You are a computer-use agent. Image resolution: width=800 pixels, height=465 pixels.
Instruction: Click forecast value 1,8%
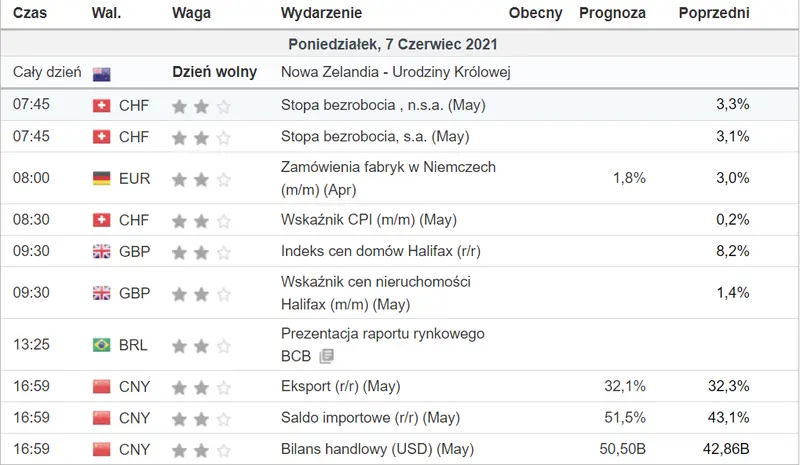click(x=629, y=178)
